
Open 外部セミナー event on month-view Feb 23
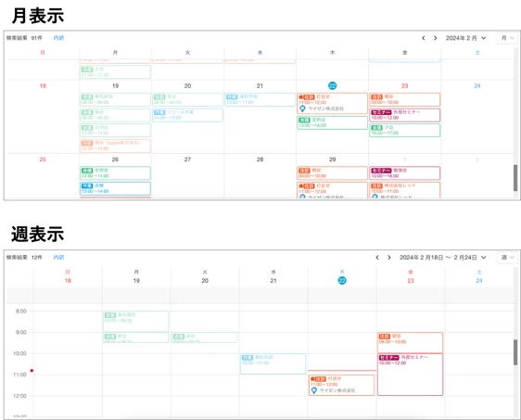pyautogui.click(x=405, y=115)
